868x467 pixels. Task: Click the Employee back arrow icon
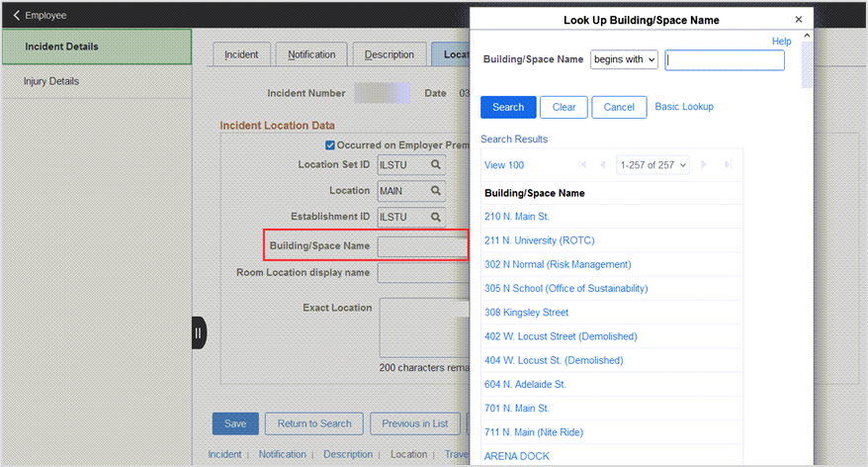(16, 16)
